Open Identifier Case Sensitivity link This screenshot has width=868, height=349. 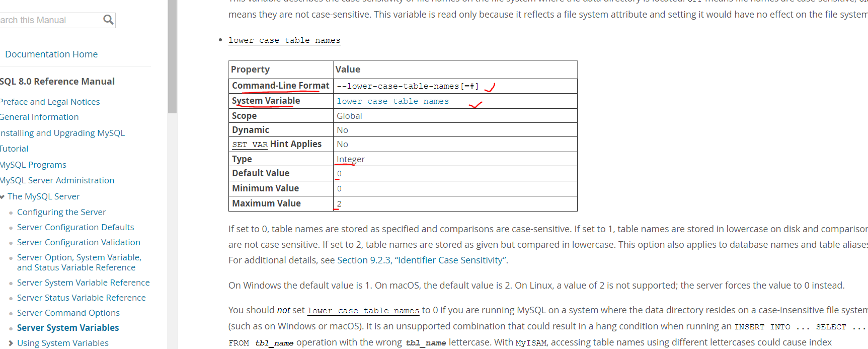(450, 260)
